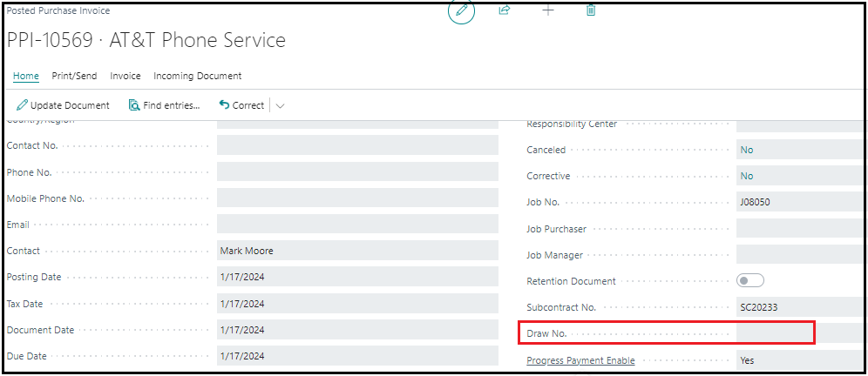The height and width of the screenshot is (376, 868).
Task: Toggle the Retention Document switch
Action: coord(750,280)
